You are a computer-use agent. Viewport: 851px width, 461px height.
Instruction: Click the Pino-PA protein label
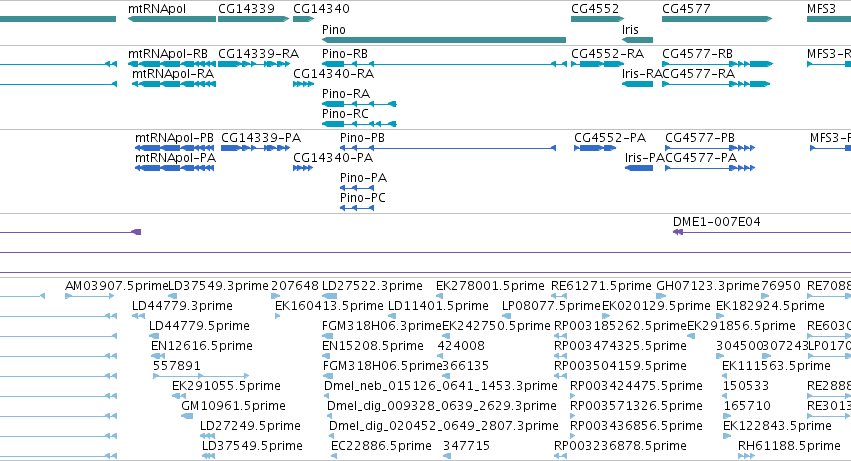pos(363,178)
